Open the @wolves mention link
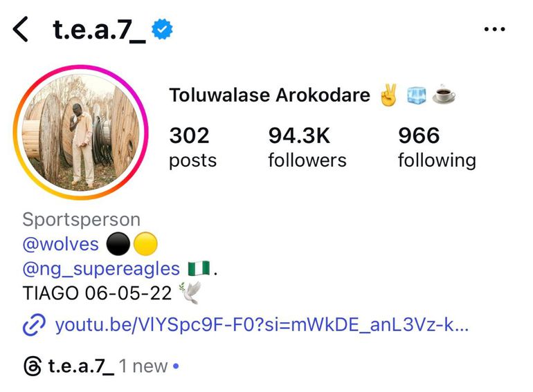The image size is (533, 392). (60, 244)
